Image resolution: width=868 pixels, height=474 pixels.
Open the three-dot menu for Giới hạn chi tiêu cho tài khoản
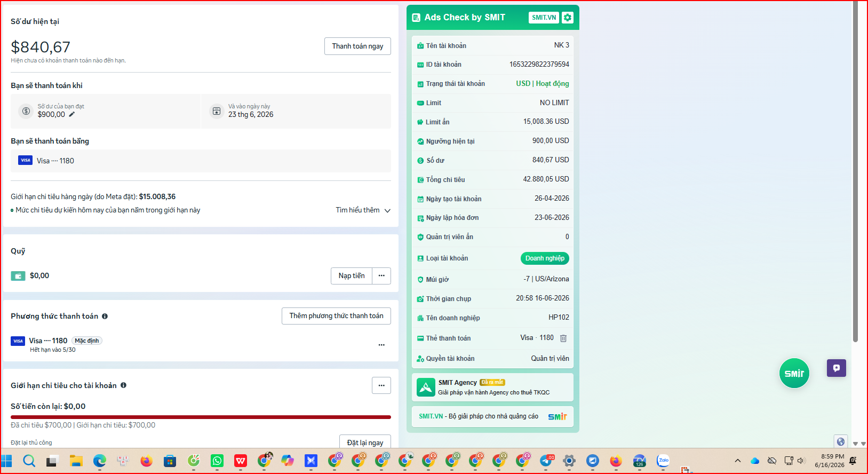tap(381, 385)
